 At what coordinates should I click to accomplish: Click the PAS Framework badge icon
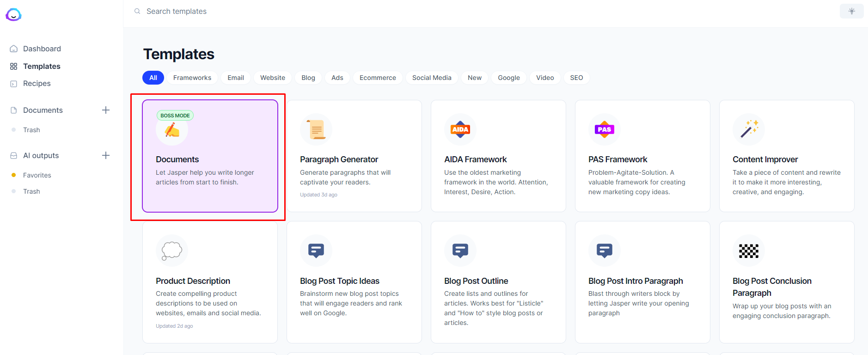(605, 129)
